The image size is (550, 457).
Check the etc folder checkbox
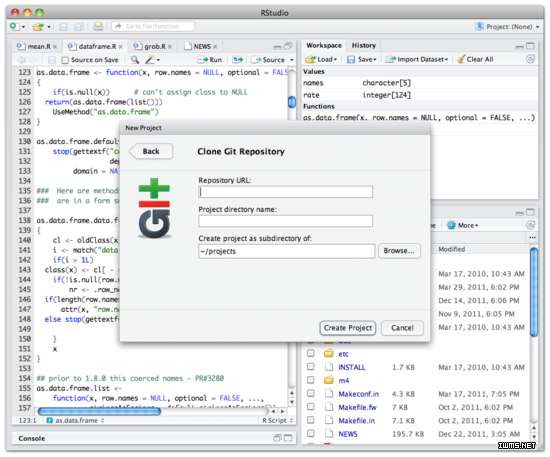coord(311,353)
